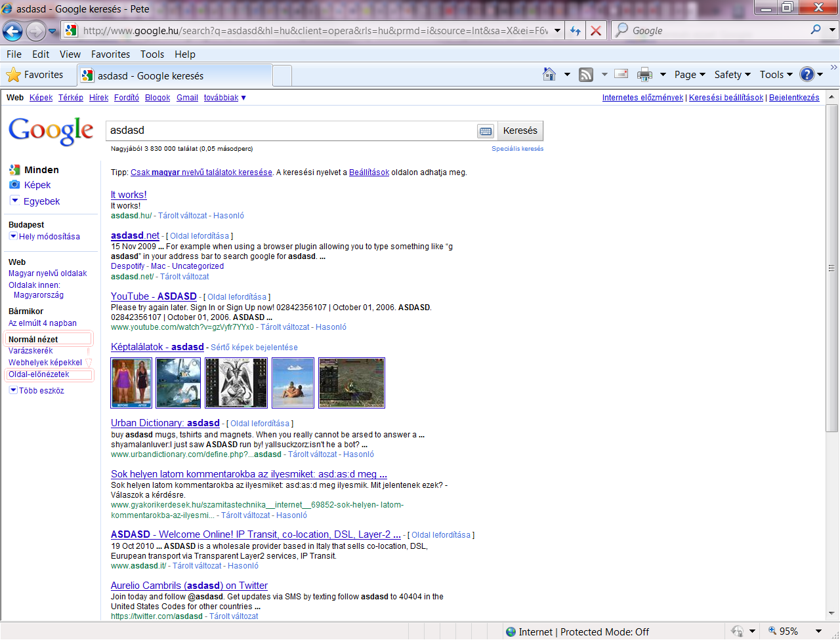Click the 95% zoom level button

(783, 631)
